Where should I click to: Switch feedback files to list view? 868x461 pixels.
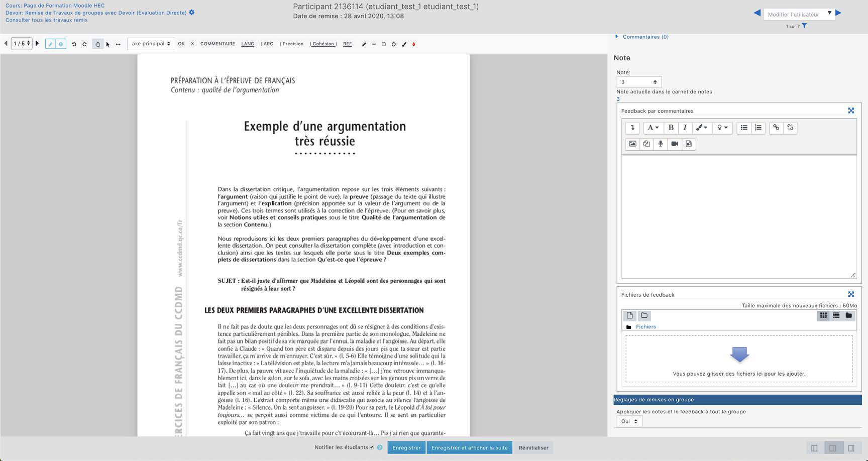[836, 315]
